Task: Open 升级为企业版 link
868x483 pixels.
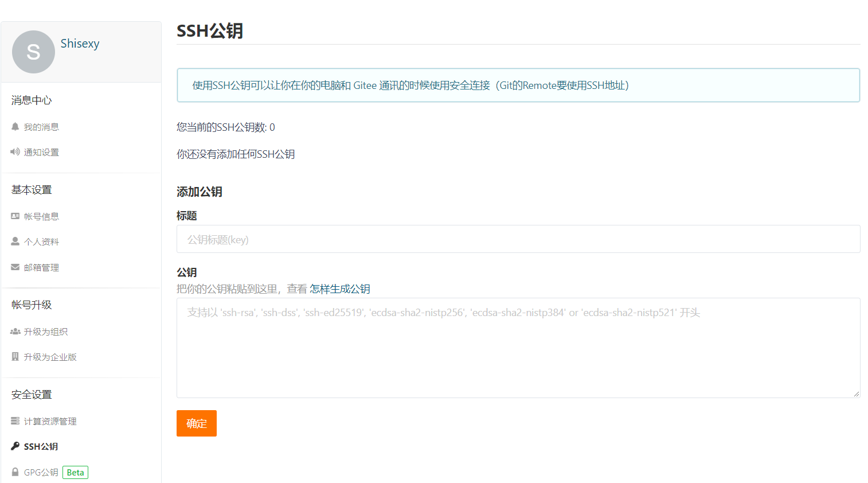Action: coord(50,357)
